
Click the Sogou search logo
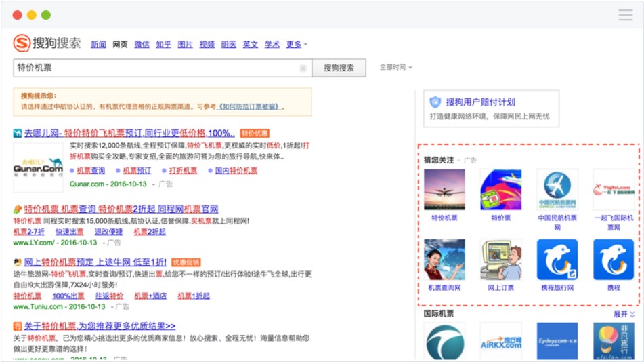47,43
